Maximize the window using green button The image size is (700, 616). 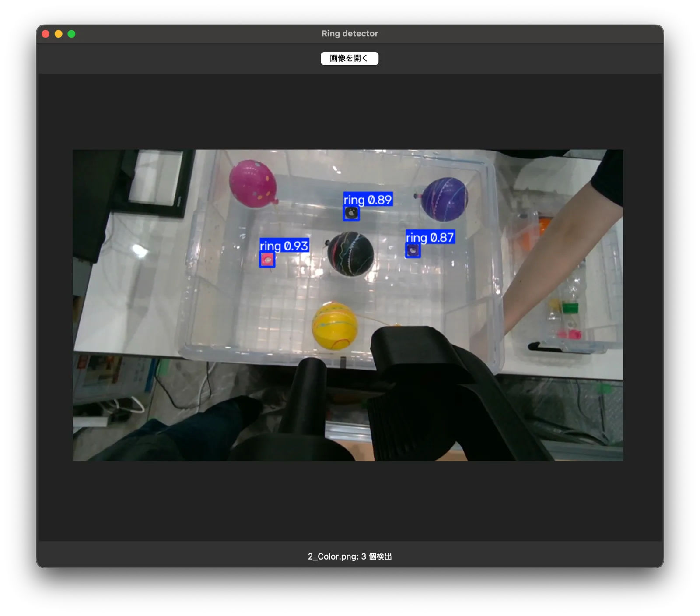click(72, 34)
